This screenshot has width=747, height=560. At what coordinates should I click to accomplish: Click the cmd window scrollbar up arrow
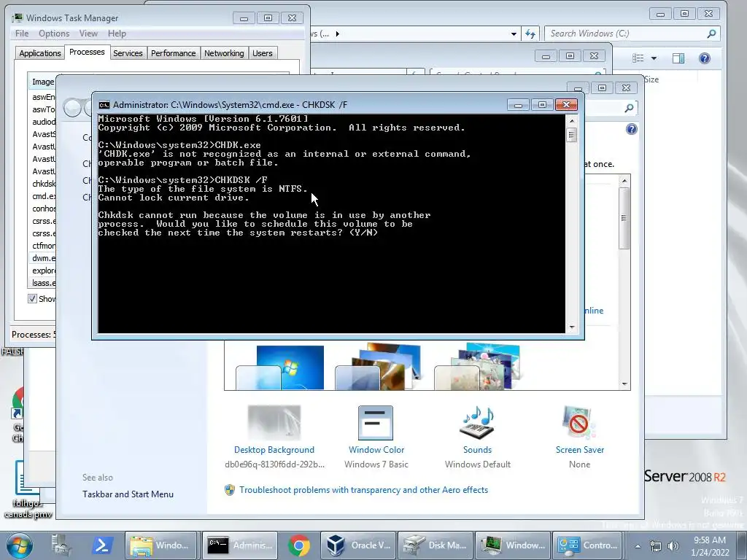click(x=572, y=121)
